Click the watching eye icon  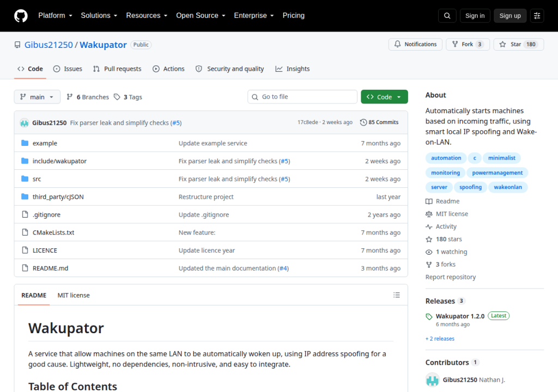(429, 252)
